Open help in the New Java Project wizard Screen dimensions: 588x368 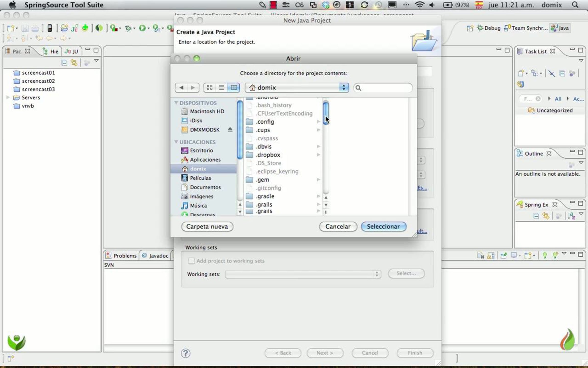(185, 353)
